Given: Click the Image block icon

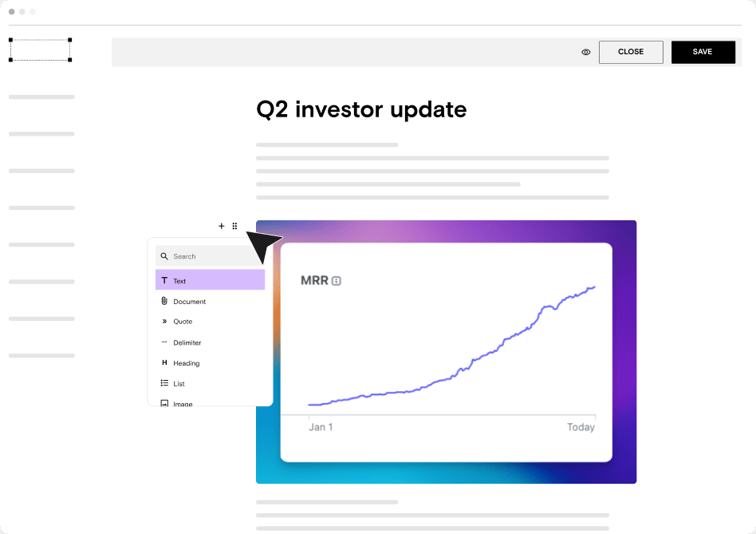Looking at the screenshot, I should (x=164, y=403).
